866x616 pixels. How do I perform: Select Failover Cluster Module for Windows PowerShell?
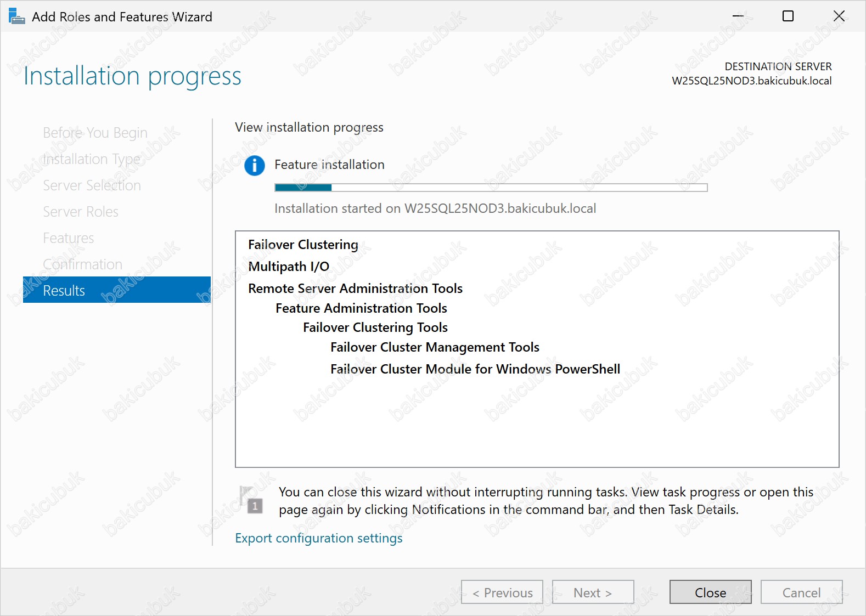pyautogui.click(x=475, y=369)
